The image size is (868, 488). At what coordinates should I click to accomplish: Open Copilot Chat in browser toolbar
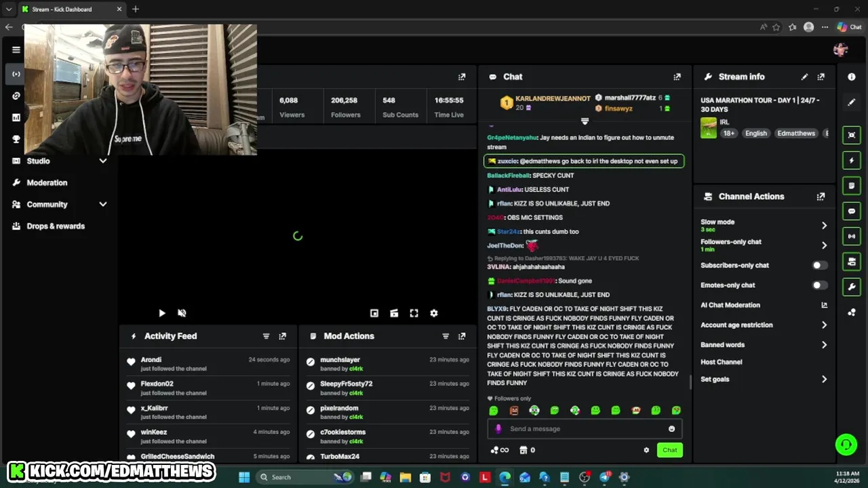coord(850,27)
